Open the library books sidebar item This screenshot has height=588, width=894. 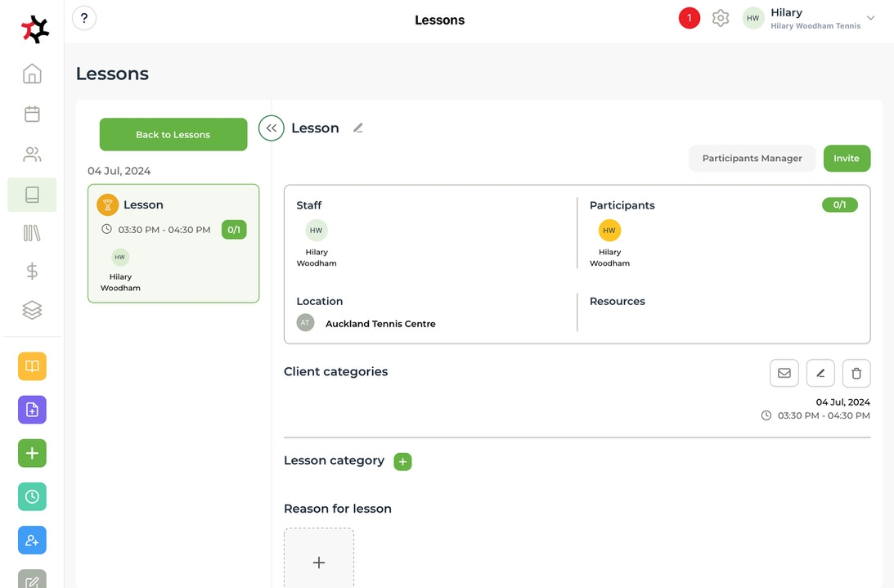click(x=32, y=233)
